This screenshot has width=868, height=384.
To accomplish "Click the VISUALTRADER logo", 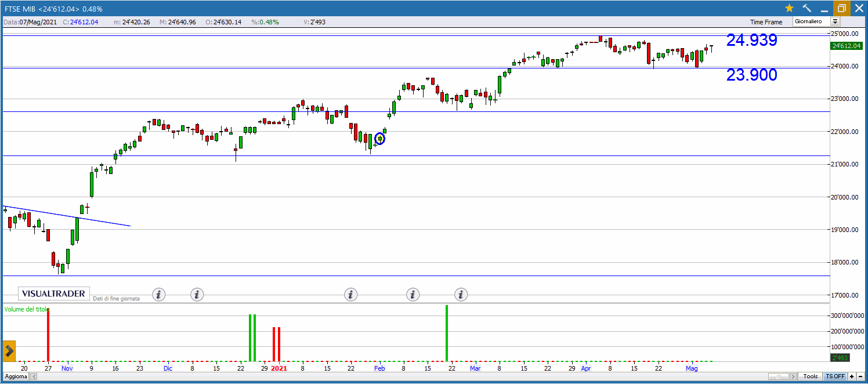I will [x=53, y=294].
